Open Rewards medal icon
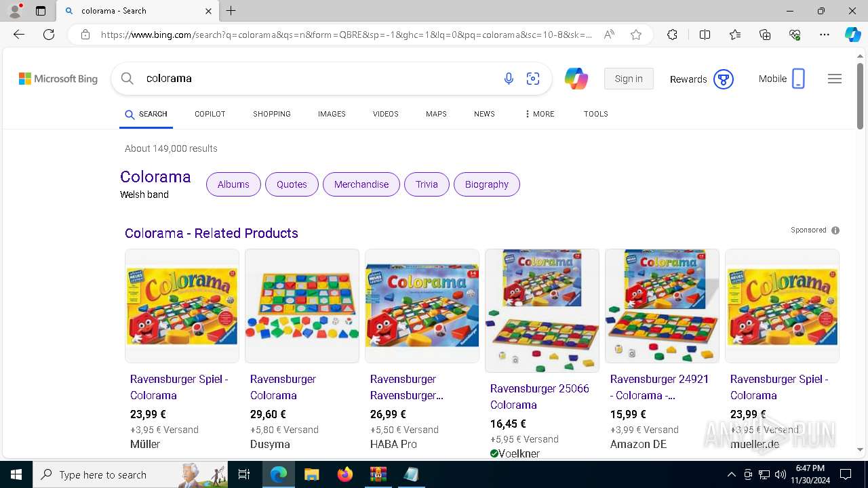Image resolution: width=868 pixels, height=488 pixels. point(724,79)
